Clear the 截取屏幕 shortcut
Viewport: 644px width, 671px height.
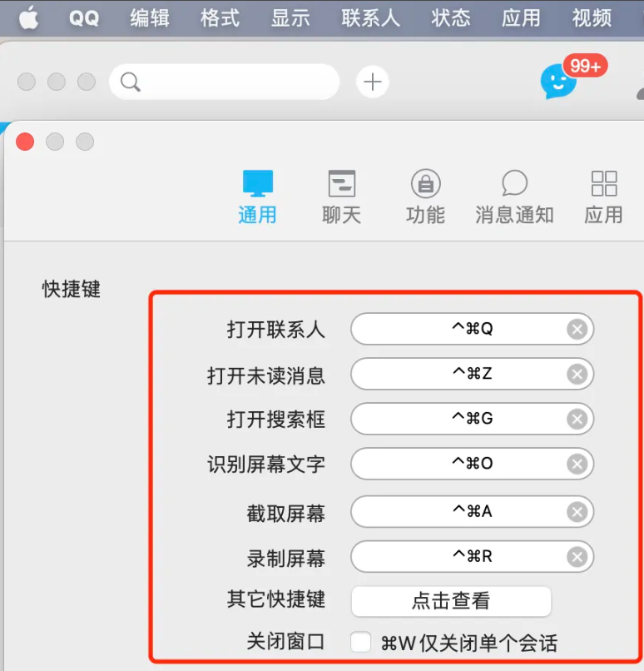[577, 512]
